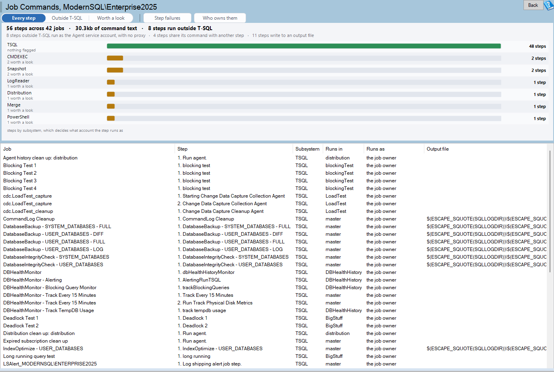Click the AlertingRunTSQL step
This screenshot has width=554, height=392.
(199, 280)
